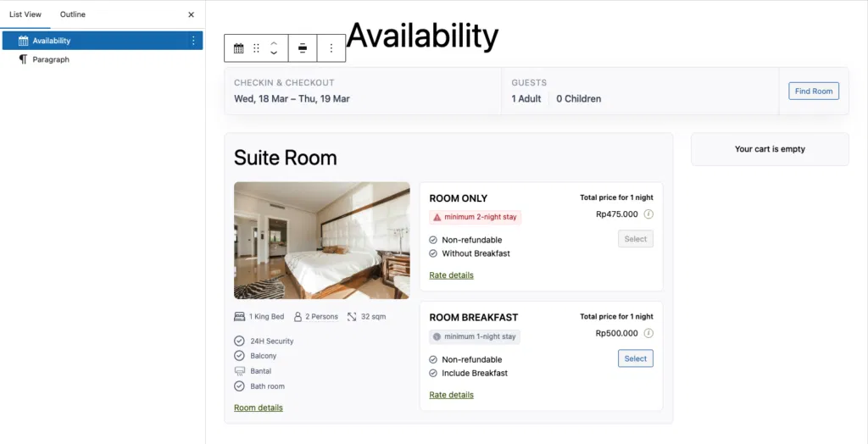Click the Availability block calendar icon in toolbar
This screenshot has height=444, width=868.
point(238,48)
